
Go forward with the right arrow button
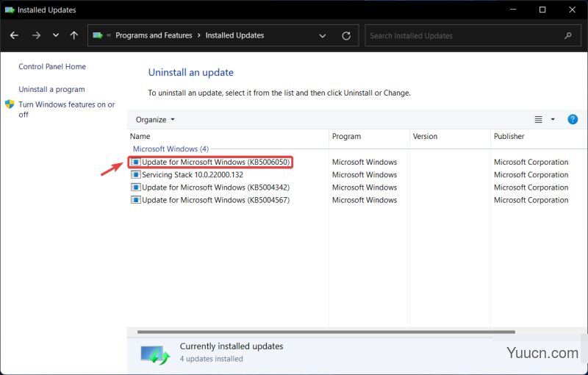tap(36, 35)
